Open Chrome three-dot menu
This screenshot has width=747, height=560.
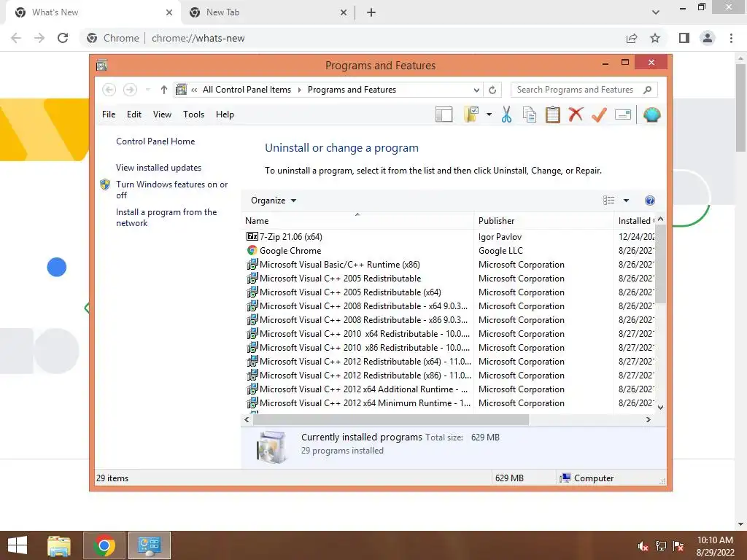(731, 38)
